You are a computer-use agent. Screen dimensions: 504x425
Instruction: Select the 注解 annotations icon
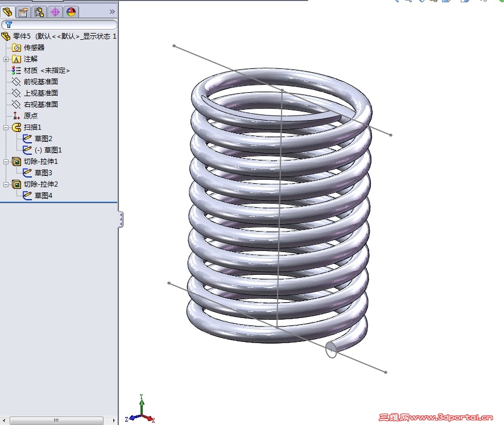click(x=16, y=59)
